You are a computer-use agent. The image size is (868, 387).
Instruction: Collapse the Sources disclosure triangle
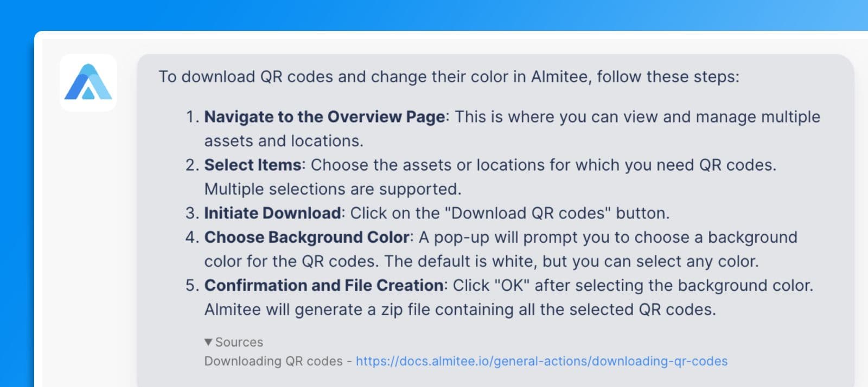tap(208, 342)
